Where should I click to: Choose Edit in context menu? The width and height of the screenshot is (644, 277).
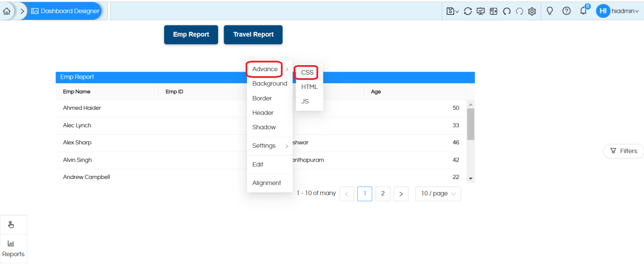[x=269, y=165]
